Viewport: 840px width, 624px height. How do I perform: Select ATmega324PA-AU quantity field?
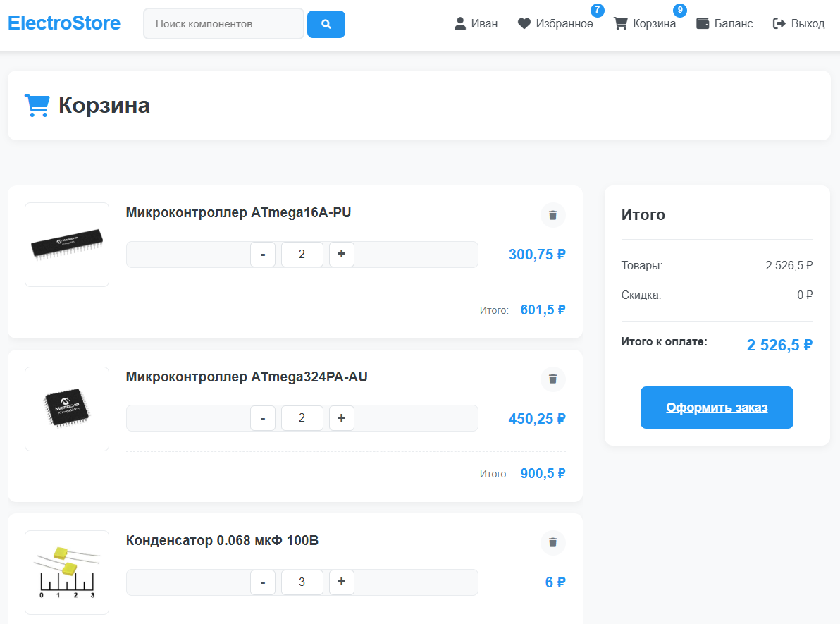pos(302,418)
